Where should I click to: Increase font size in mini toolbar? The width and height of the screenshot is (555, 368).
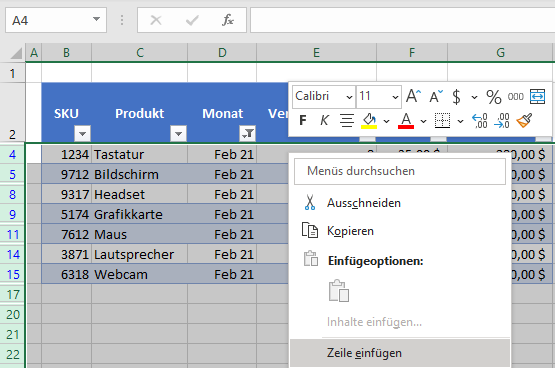(x=413, y=96)
